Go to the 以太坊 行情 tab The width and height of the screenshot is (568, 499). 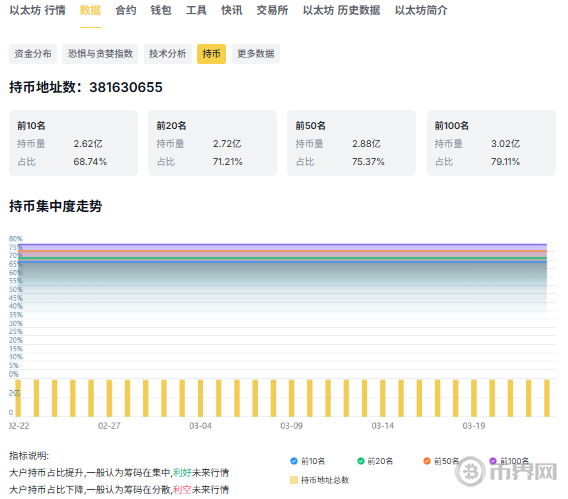[37, 10]
